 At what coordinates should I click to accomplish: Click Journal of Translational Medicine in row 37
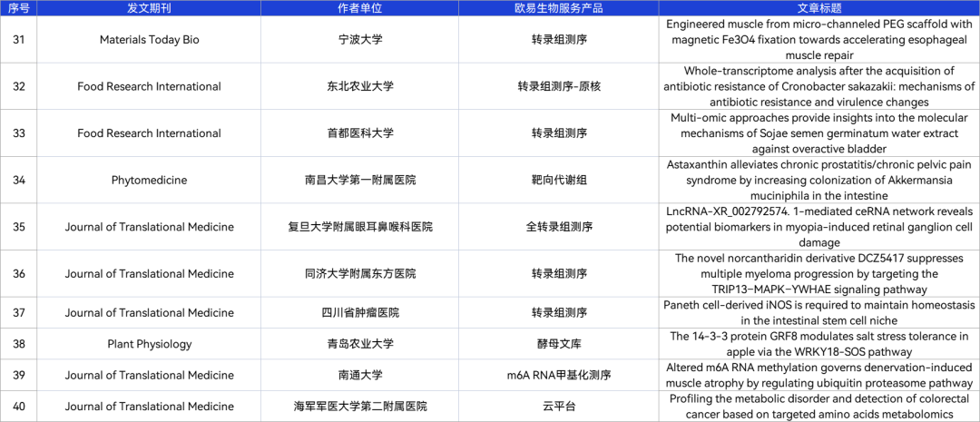point(150,312)
